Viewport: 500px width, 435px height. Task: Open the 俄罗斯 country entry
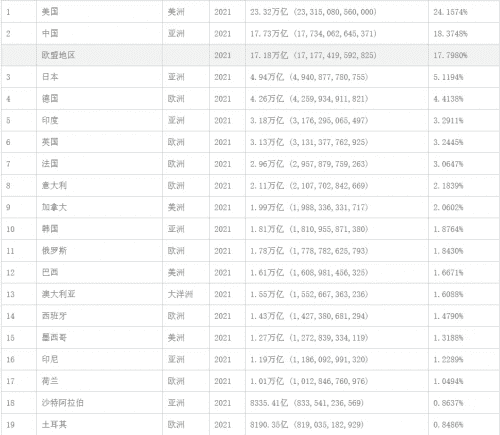click(54, 251)
